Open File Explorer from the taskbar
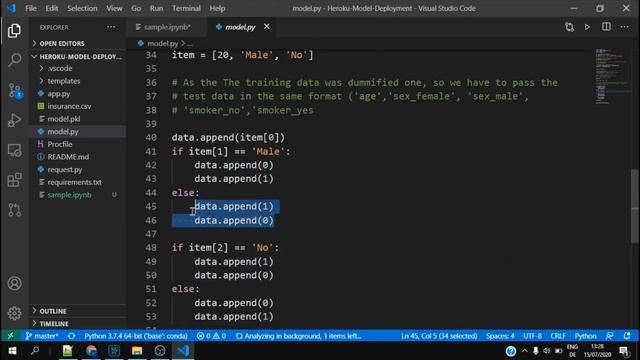Viewport: 640px width, 360px height. click(137, 351)
